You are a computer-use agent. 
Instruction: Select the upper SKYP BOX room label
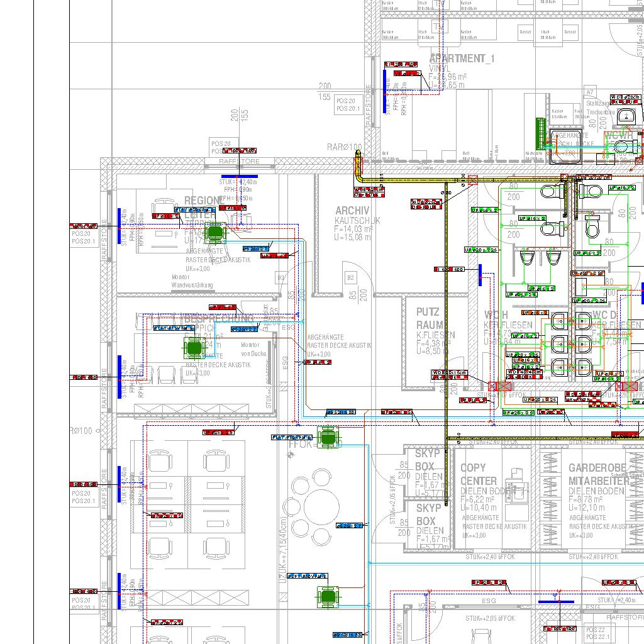click(428, 460)
